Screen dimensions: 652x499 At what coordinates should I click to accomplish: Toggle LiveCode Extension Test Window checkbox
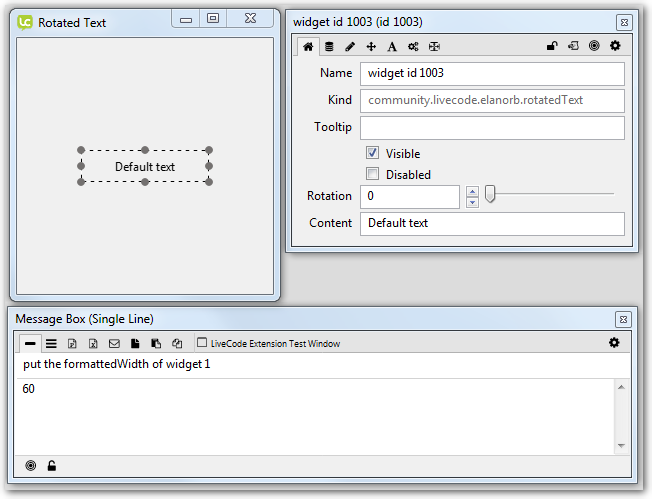tap(202, 343)
